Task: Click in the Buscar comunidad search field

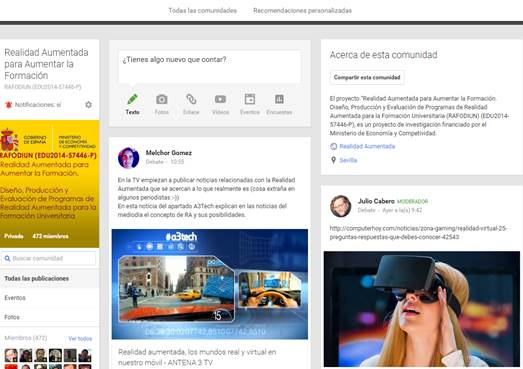Action: (x=49, y=258)
